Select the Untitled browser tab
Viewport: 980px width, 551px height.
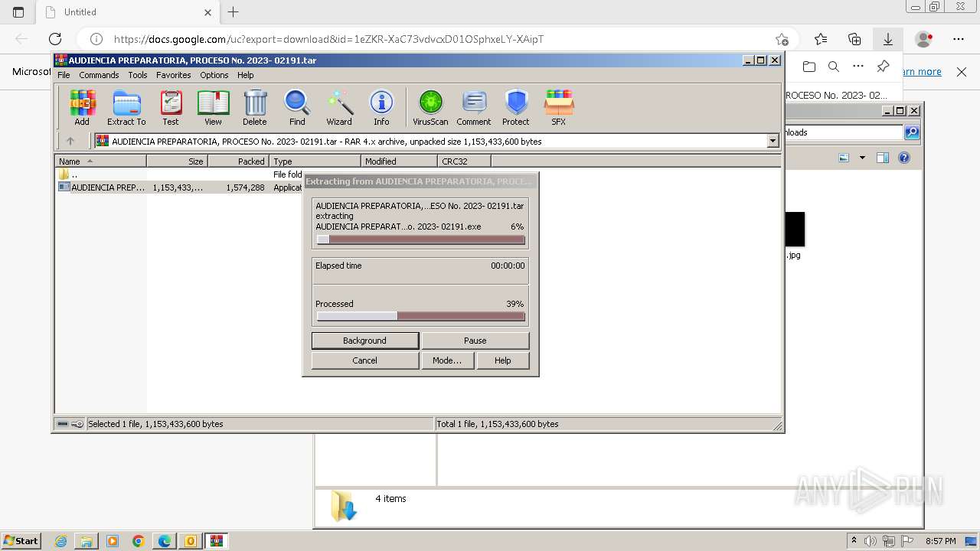[129, 12]
